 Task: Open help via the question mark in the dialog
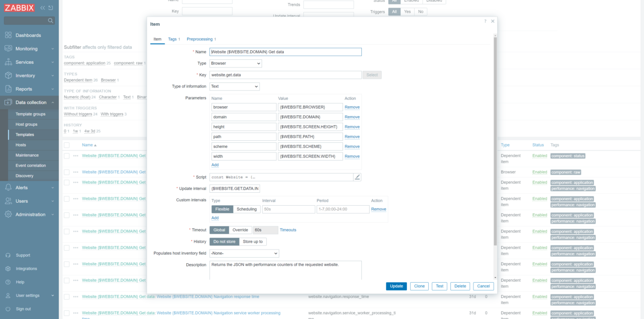click(485, 21)
